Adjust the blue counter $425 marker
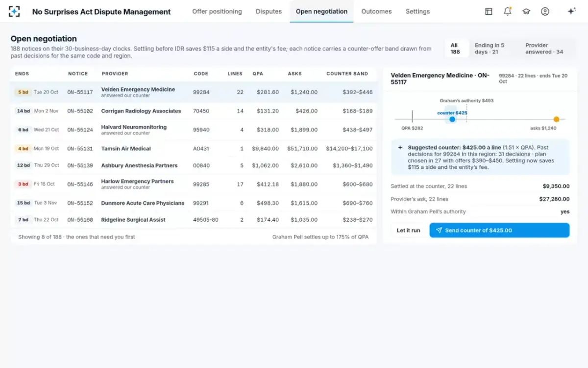Image resolution: width=588 pixels, height=368 pixels. (452, 119)
